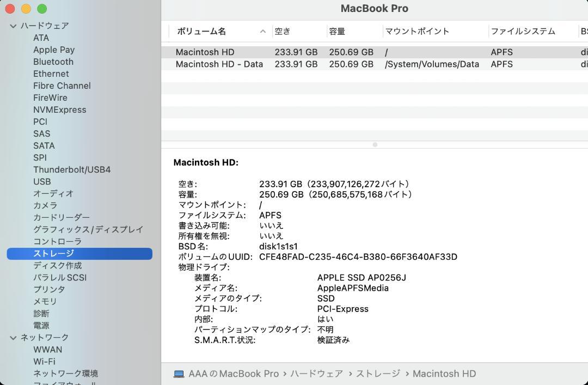Screen dimensions: 588x385
Task: Click Macintosh HD in the path bar
Action: 444,374
